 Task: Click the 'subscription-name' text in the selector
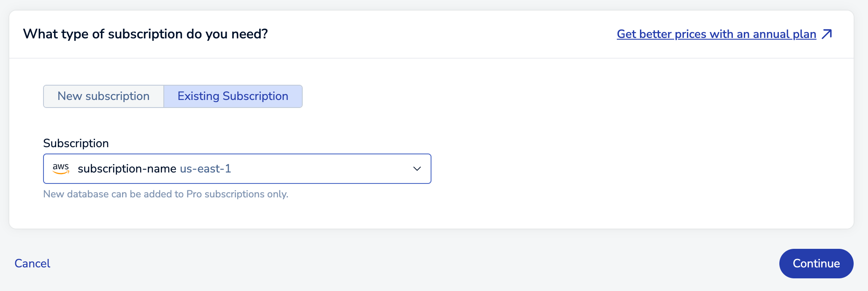pos(127,169)
